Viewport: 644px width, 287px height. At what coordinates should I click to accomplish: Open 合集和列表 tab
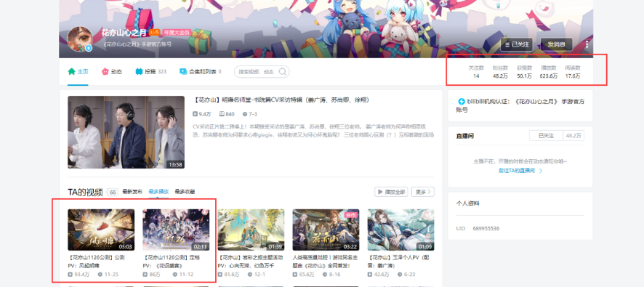click(200, 71)
